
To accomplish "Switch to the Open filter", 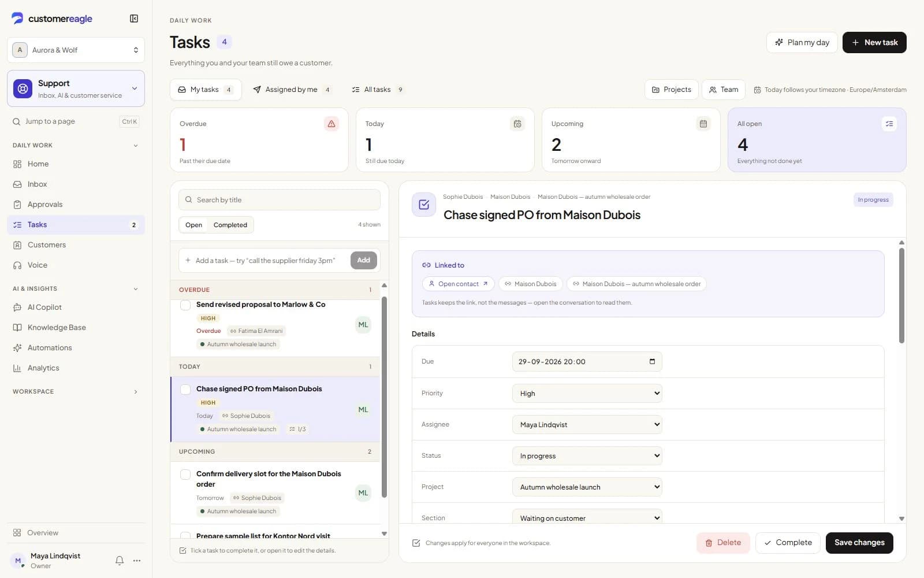I will point(193,225).
